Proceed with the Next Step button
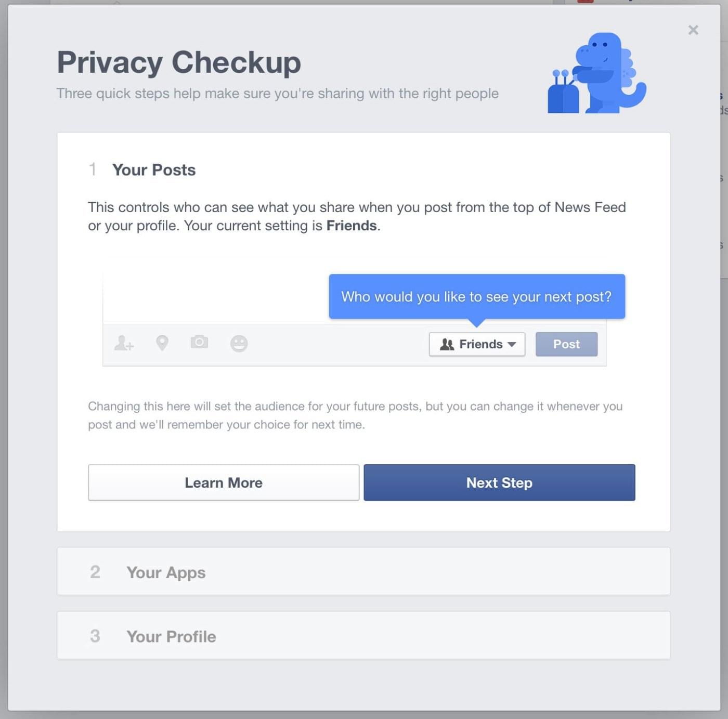Image resolution: width=728 pixels, height=719 pixels. click(x=499, y=482)
